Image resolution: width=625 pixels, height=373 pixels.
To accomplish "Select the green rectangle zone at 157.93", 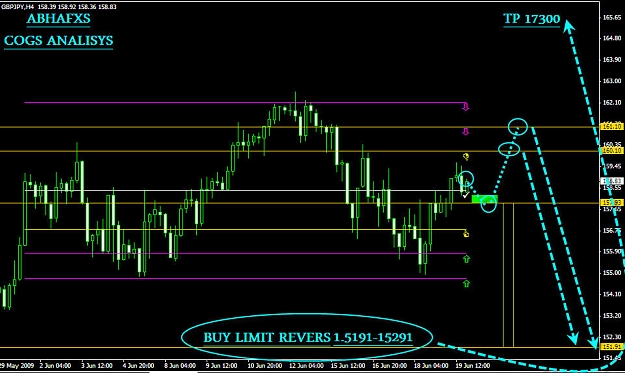I will [484, 198].
